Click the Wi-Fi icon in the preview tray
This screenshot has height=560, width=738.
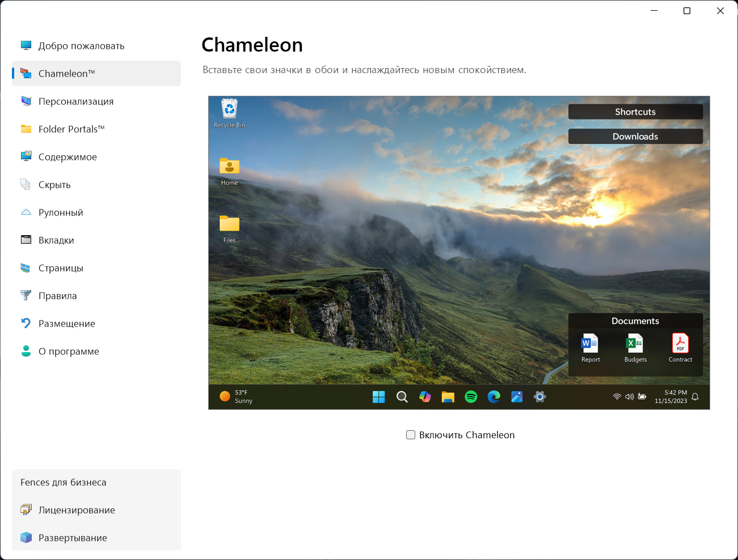(617, 397)
